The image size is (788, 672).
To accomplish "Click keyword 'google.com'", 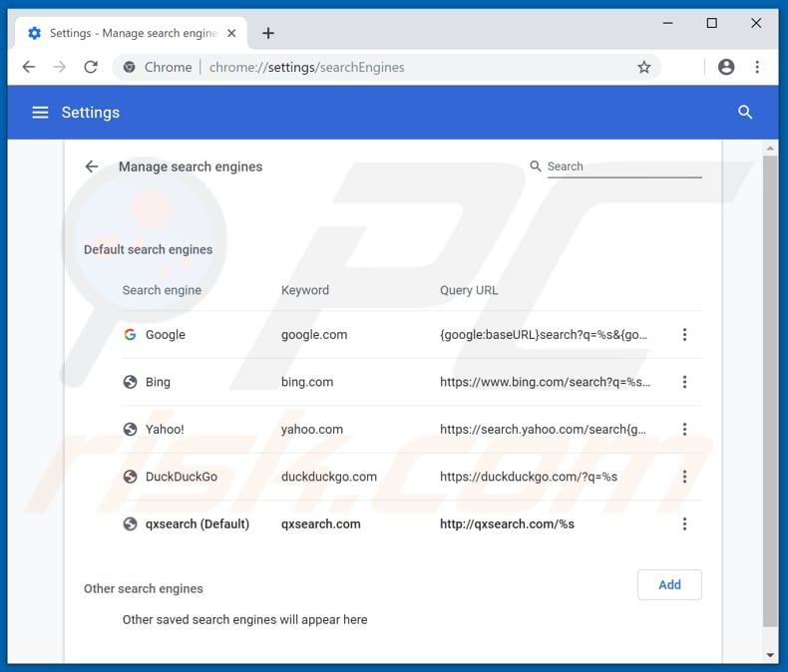I will coord(314,334).
